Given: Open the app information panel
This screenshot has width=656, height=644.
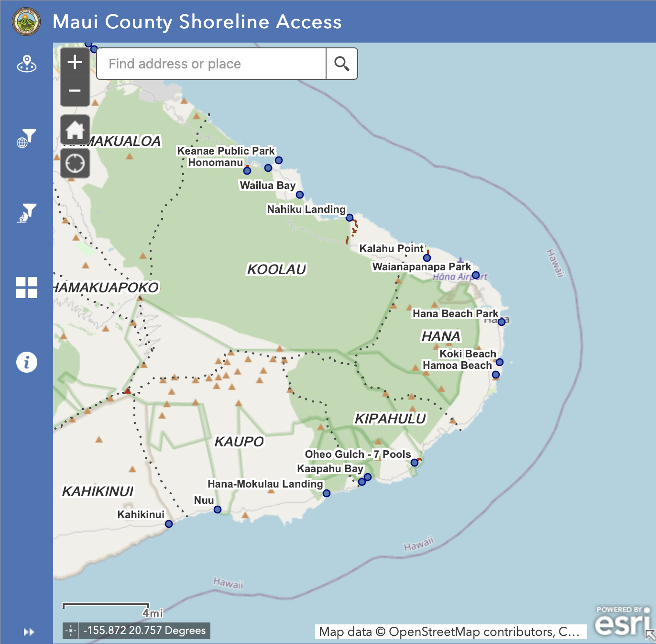Looking at the screenshot, I should coord(27,362).
